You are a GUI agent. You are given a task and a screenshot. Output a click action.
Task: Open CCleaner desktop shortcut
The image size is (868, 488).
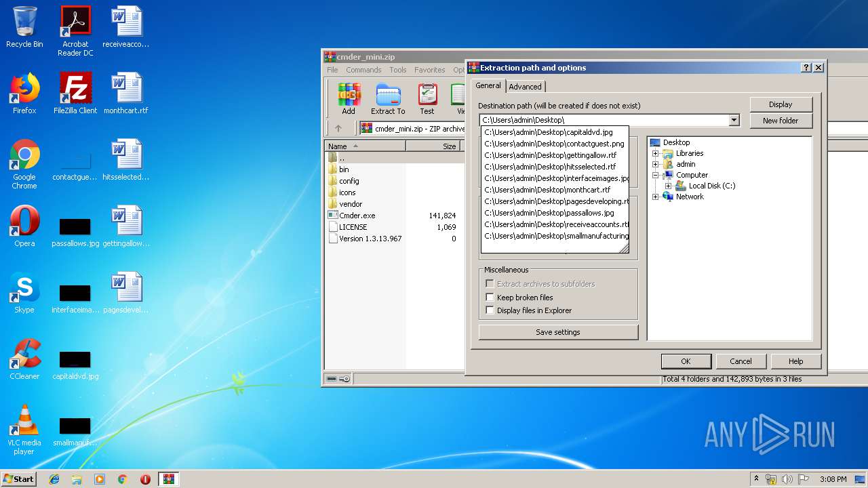point(24,359)
